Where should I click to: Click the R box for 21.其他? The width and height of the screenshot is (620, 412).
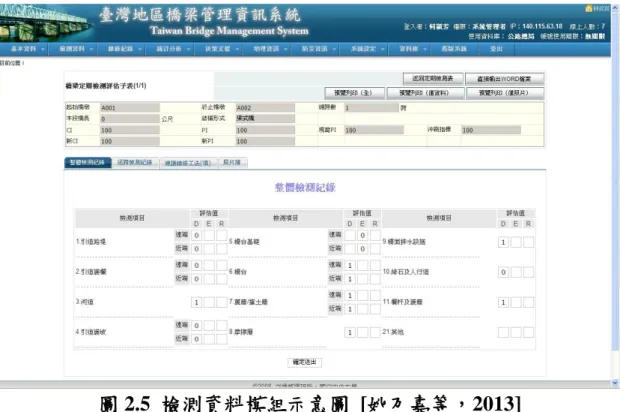click(529, 333)
